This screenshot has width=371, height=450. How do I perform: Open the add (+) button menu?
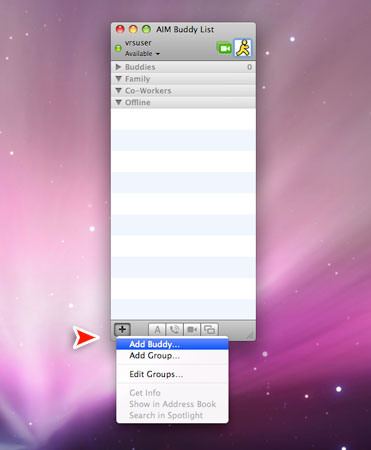tap(122, 329)
